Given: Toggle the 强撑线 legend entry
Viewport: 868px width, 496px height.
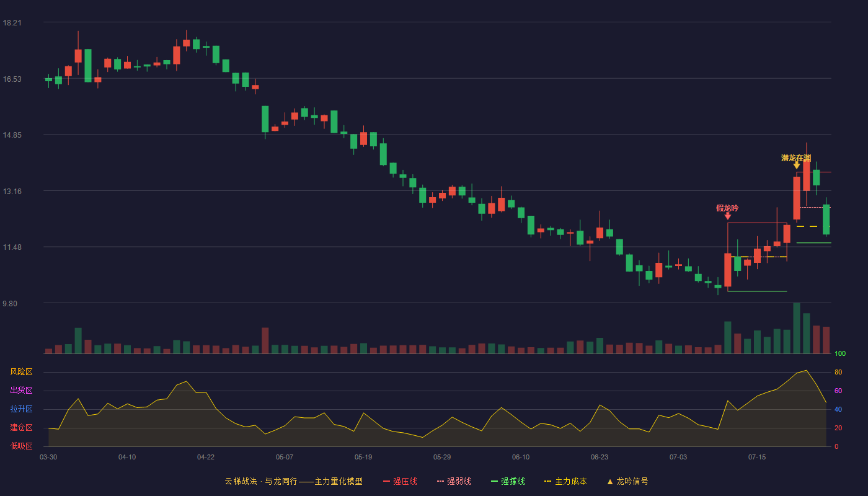Looking at the screenshot, I should [508, 481].
